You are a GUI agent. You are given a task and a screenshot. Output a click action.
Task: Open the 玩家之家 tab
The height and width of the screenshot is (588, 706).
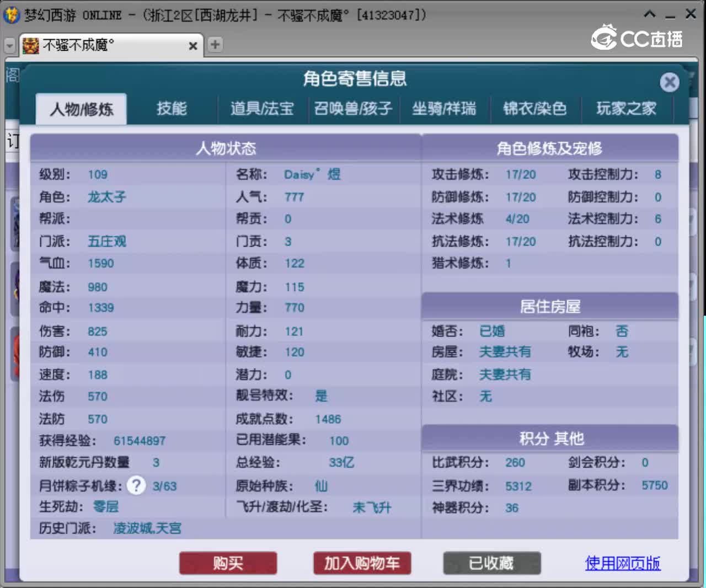pos(627,109)
